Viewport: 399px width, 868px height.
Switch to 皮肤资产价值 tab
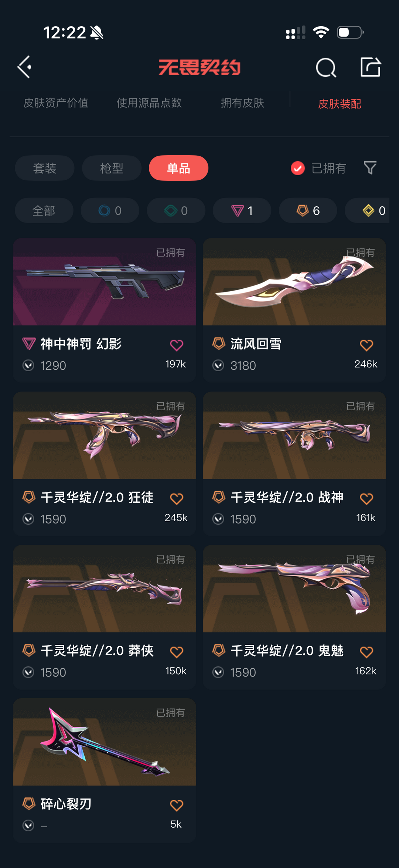[x=56, y=103]
